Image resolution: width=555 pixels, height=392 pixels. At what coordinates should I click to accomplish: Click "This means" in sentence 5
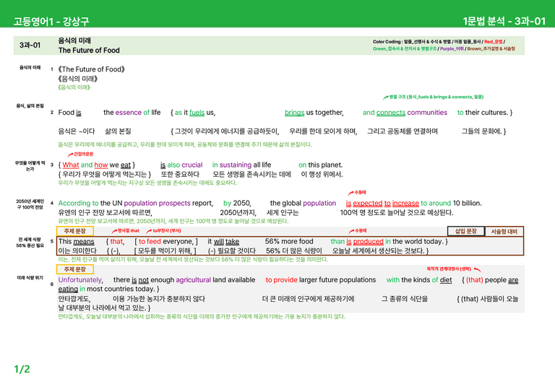[76, 241]
